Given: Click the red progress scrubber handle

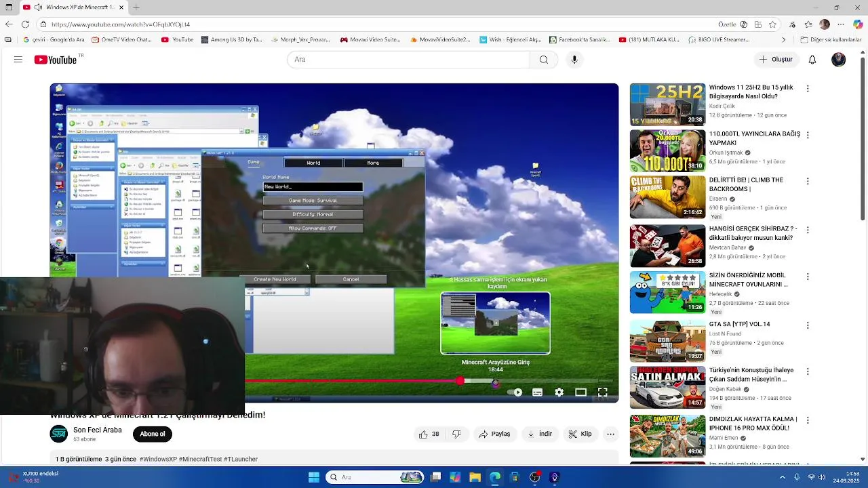Looking at the screenshot, I should point(460,381).
